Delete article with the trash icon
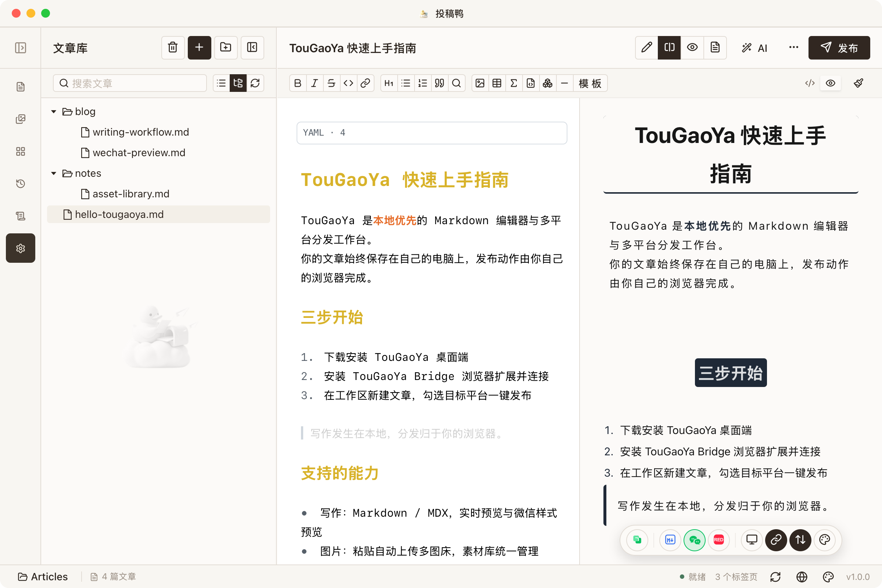Viewport: 882px width, 588px height. click(x=173, y=48)
